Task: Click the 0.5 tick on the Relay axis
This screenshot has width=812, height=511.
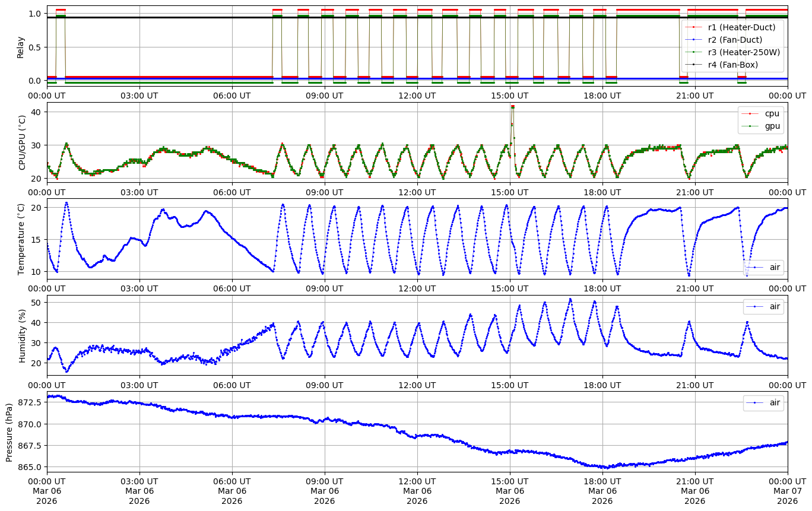Action: [x=35, y=47]
